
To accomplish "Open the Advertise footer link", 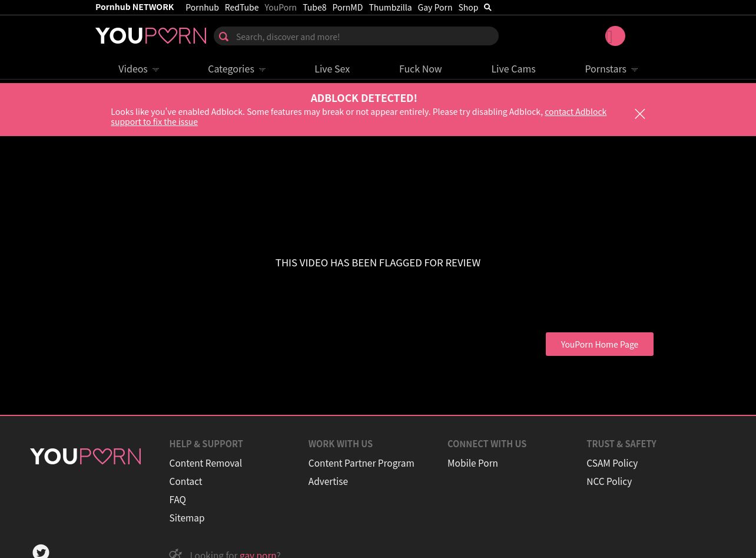I will pyautogui.click(x=328, y=481).
